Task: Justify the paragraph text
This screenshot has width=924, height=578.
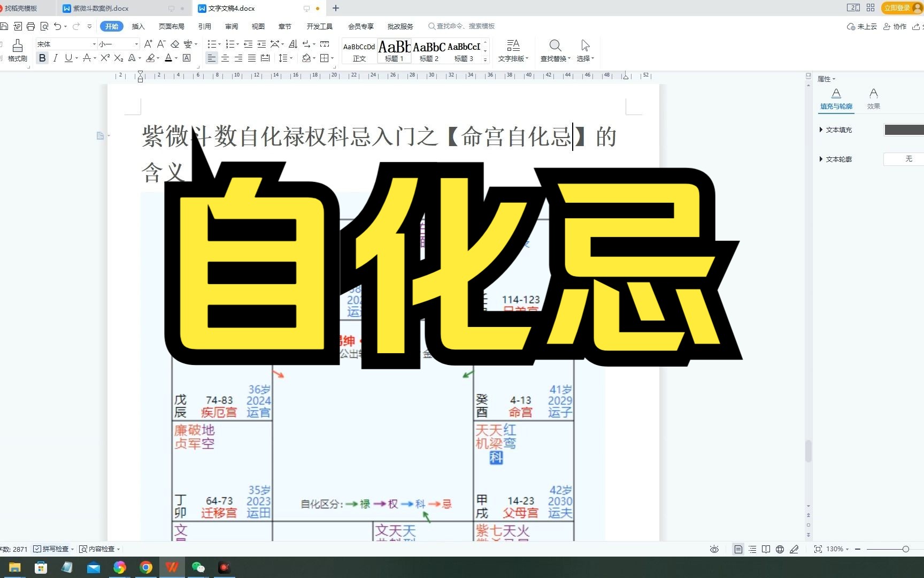Action: pos(252,58)
